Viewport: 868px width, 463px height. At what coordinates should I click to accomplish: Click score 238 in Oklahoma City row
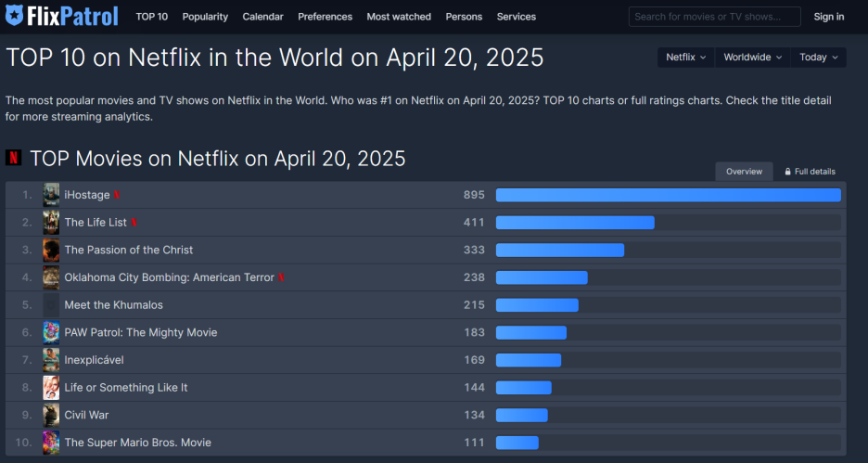475,277
